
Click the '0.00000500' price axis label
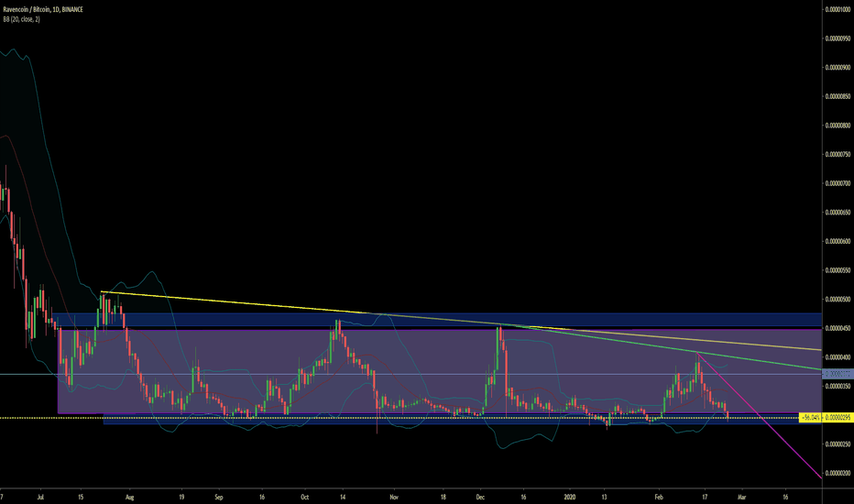pyautogui.click(x=838, y=299)
